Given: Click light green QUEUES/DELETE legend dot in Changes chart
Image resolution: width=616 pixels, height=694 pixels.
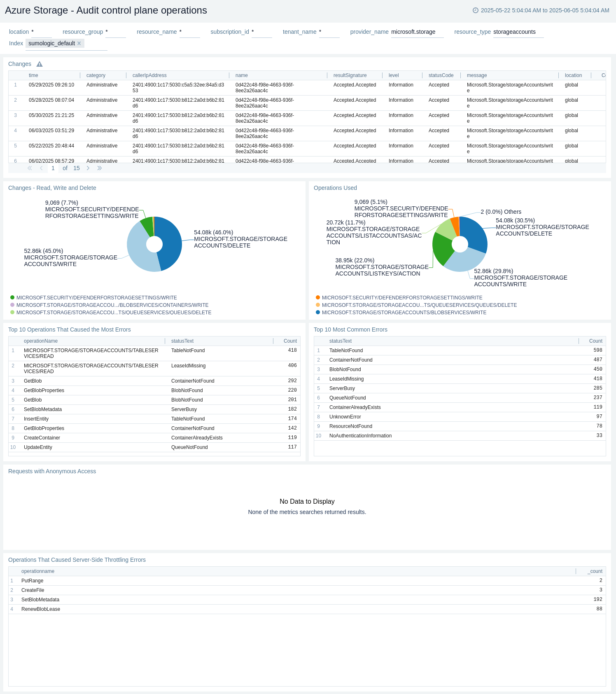Looking at the screenshot, I should click(x=12, y=312).
